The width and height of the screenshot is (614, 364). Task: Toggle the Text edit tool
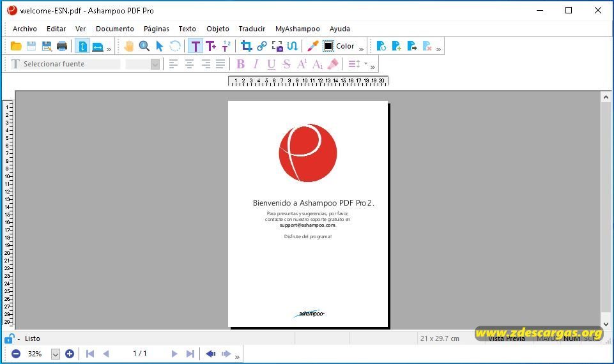pos(196,46)
